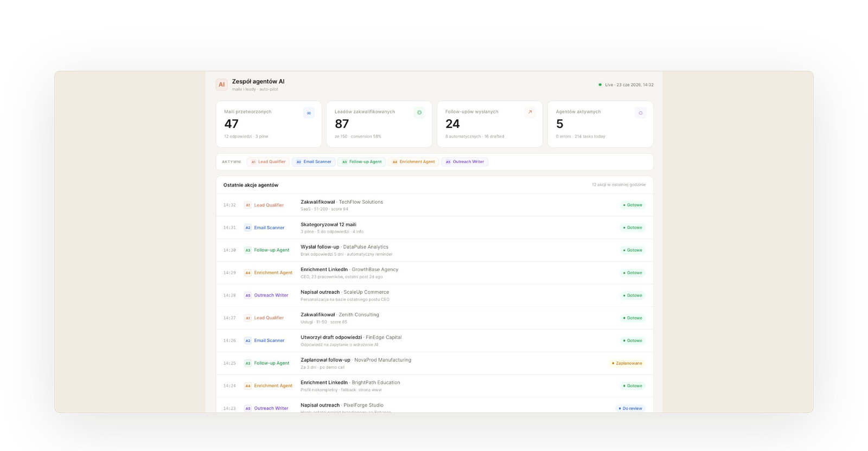Click A1 badge in the 14:32 row
This screenshot has height=451, width=868.
pos(248,205)
